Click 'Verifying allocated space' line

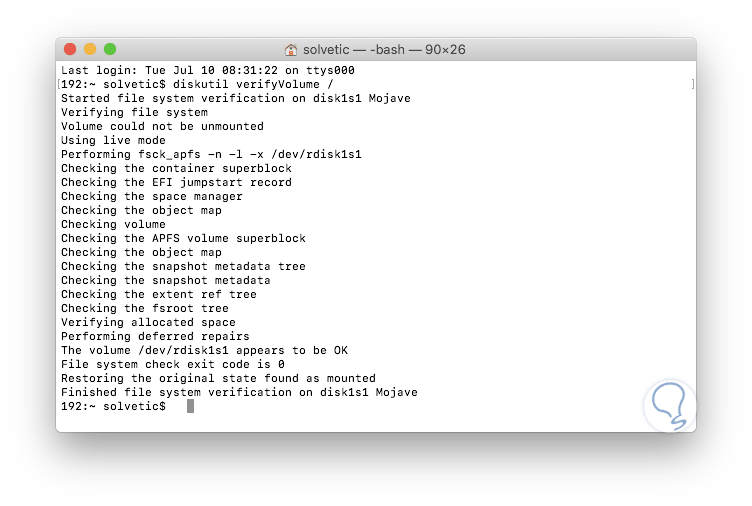coord(148,323)
